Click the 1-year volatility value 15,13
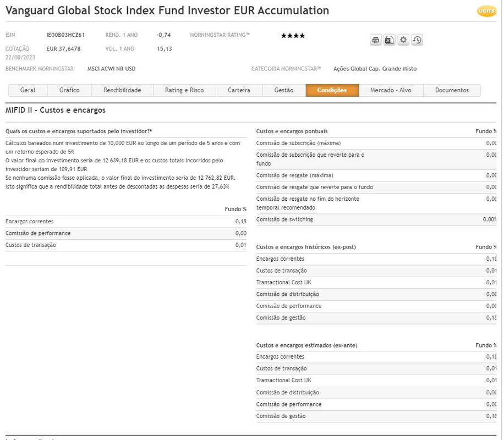The image size is (504, 440). pos(165,49)
